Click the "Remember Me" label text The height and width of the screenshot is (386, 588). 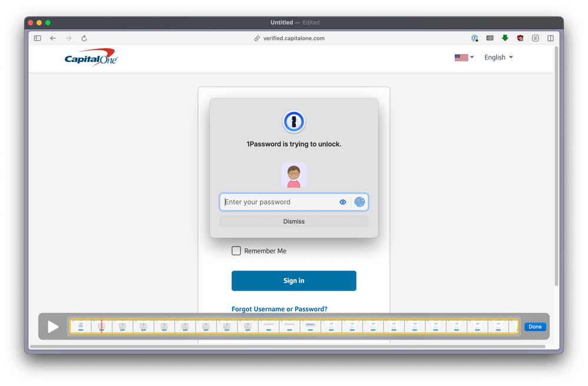(266, 251)
